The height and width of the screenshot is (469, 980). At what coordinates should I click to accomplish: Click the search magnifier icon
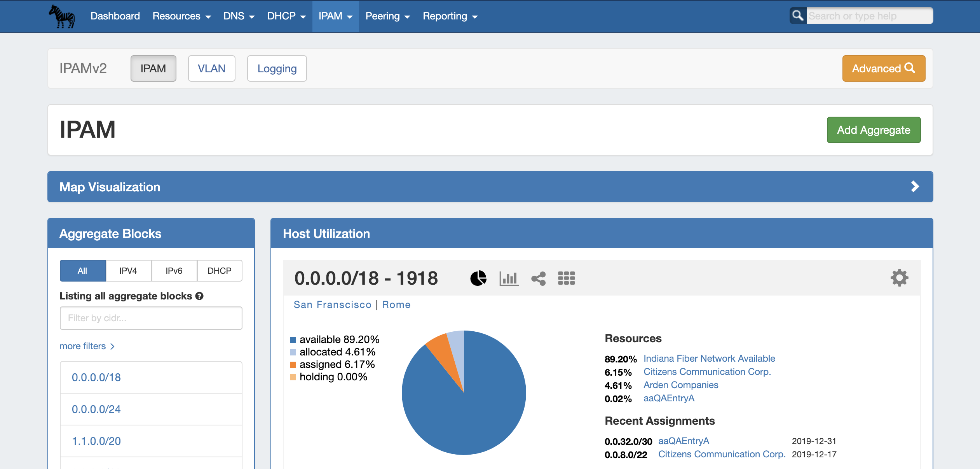(x=798, y=16)
